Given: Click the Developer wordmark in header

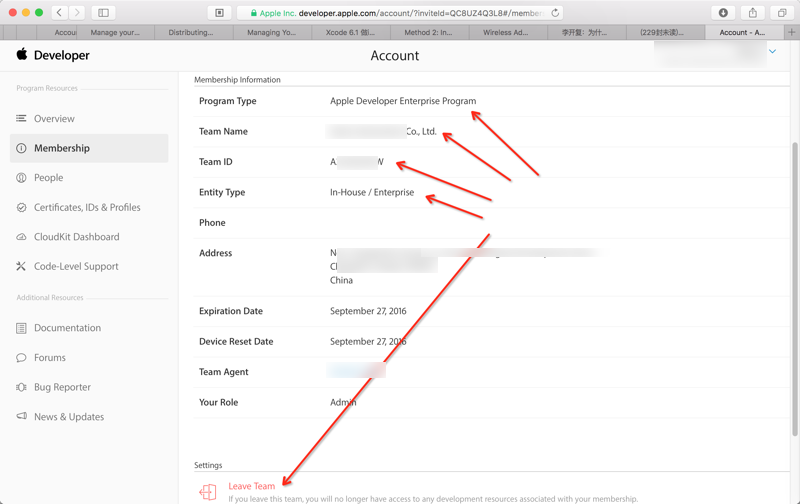Looking at the screenshot, I should pyautogui.click(x=62, y=55).
